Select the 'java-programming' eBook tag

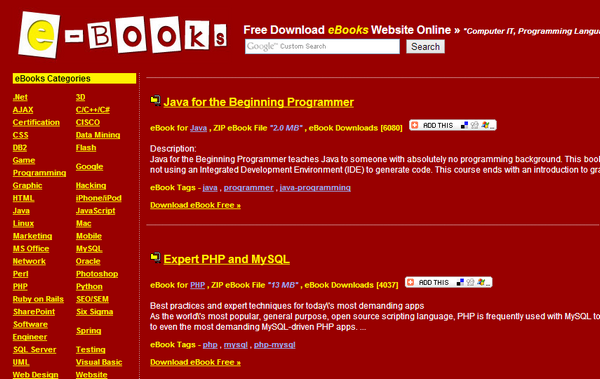click(315, 188)
